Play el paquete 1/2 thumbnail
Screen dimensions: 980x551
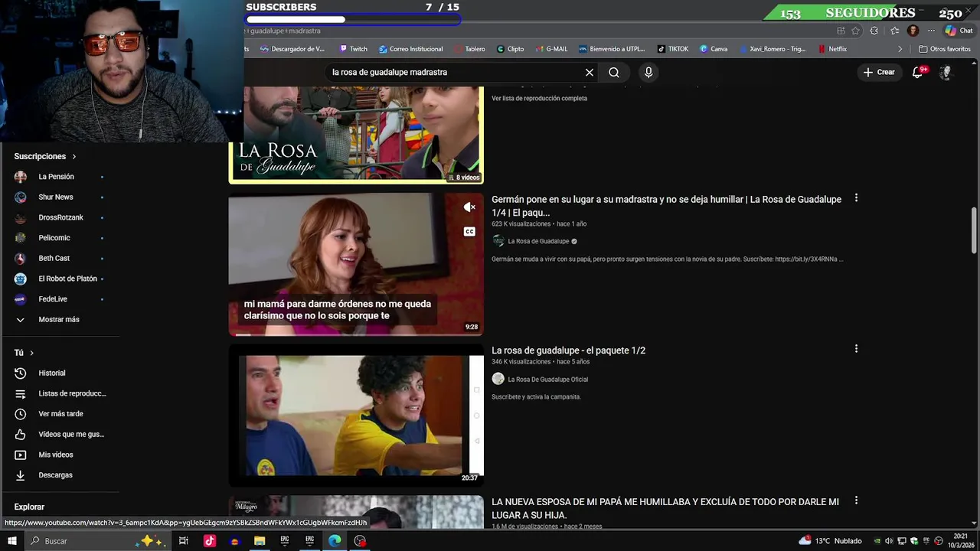(x=356, y=415)
